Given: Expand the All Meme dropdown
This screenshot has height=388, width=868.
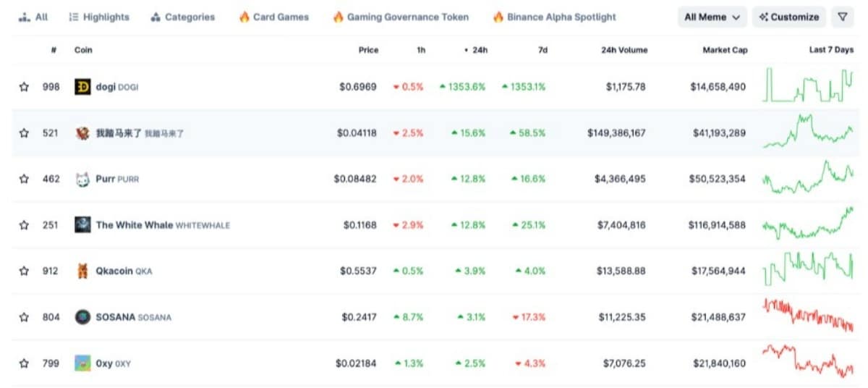Looking at the screenshot, I should (712, 17).
